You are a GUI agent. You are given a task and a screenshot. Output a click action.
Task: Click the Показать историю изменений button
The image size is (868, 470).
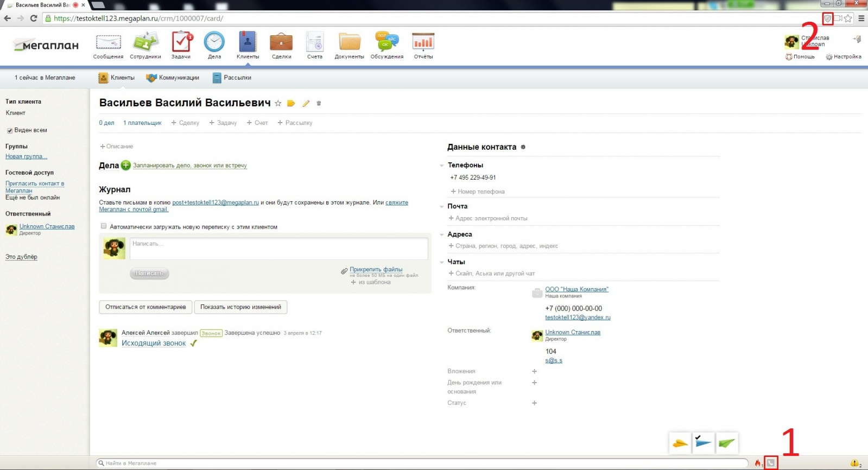(x=240, y=307)
